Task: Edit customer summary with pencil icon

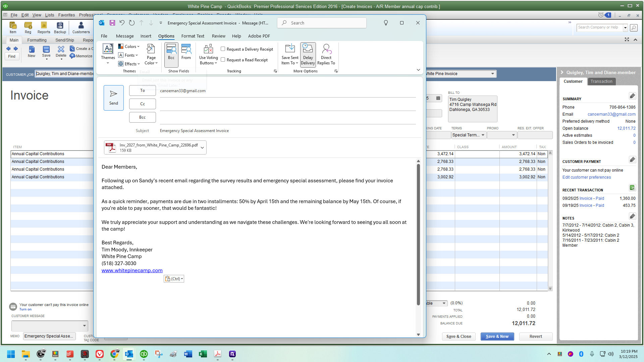Action: point(632,96)
